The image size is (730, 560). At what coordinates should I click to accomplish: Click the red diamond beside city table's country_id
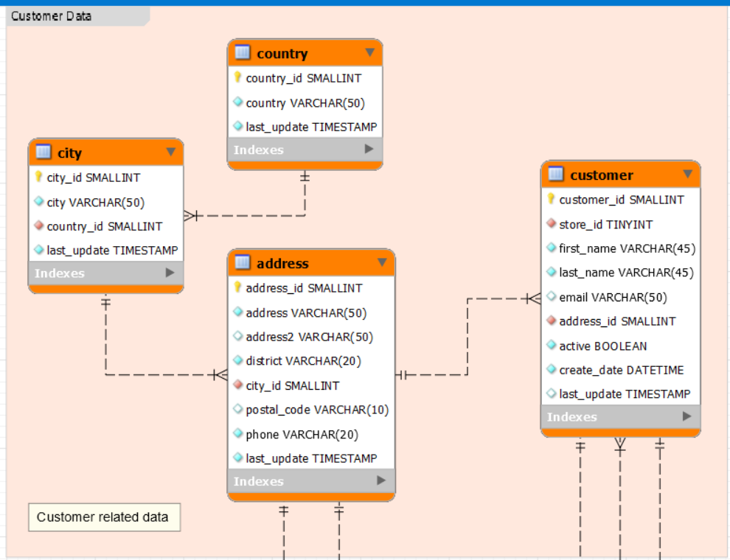pyautogui.click(x=39, y=225)
